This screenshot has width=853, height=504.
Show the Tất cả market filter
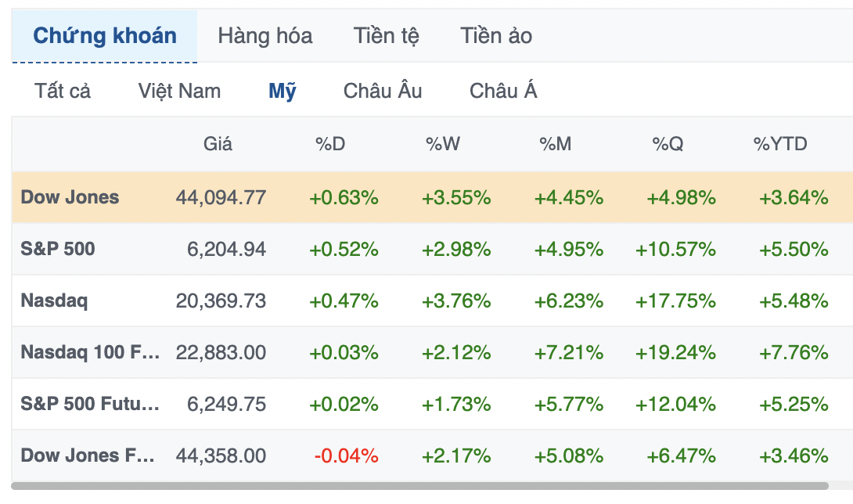pos(63,91)
